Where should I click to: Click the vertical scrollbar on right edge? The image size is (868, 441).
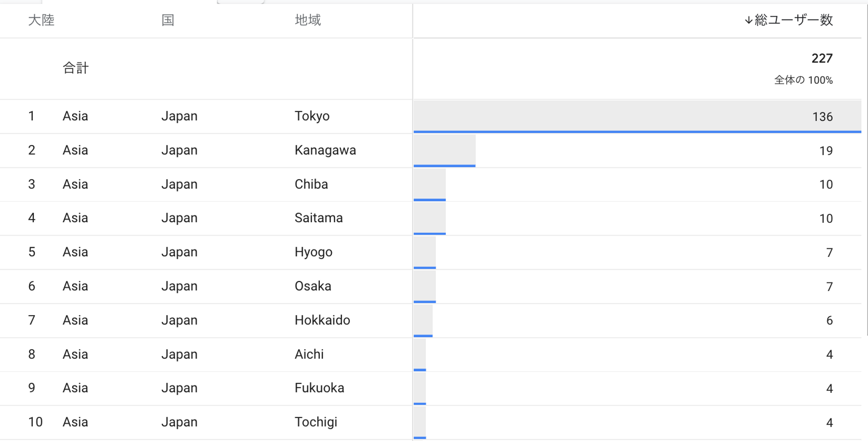[x=866, y=169]
